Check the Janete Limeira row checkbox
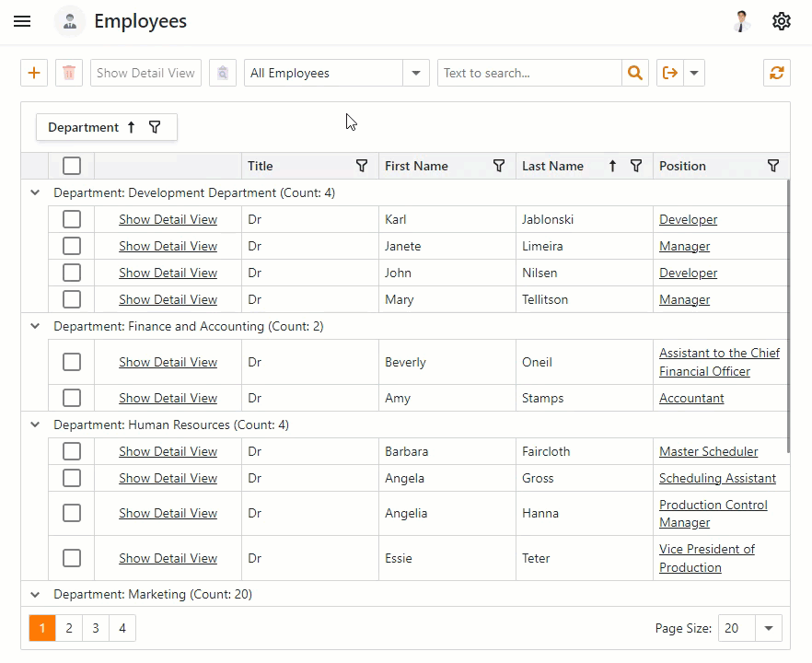The image size is (812, 663). pyautogui.click(x=72, y=246)
